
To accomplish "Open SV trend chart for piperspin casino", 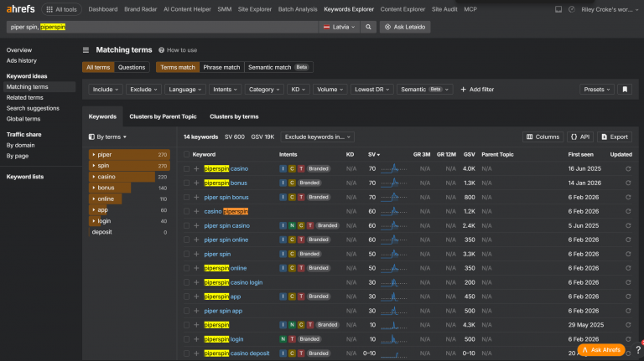I will click(x=394, y=168).
